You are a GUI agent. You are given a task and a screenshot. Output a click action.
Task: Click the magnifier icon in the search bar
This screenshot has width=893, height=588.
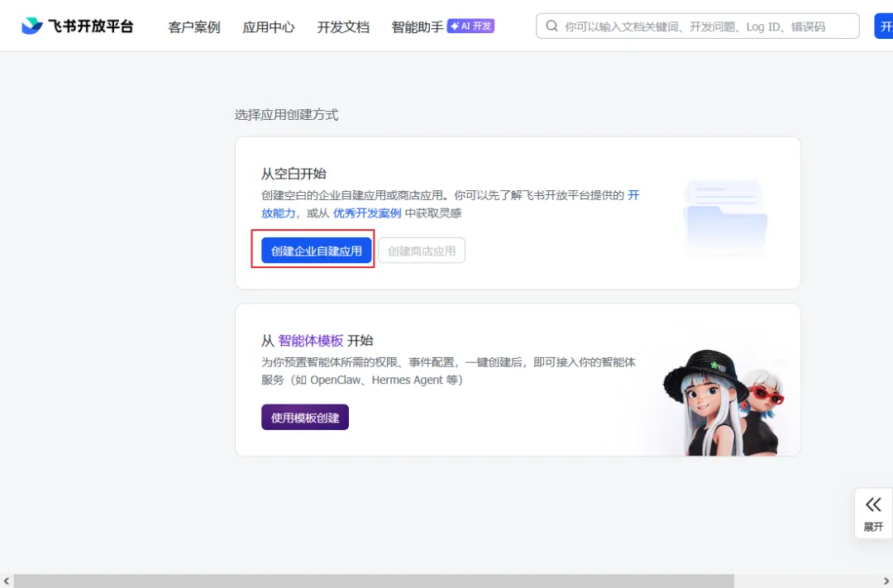(x=552, y=26)
